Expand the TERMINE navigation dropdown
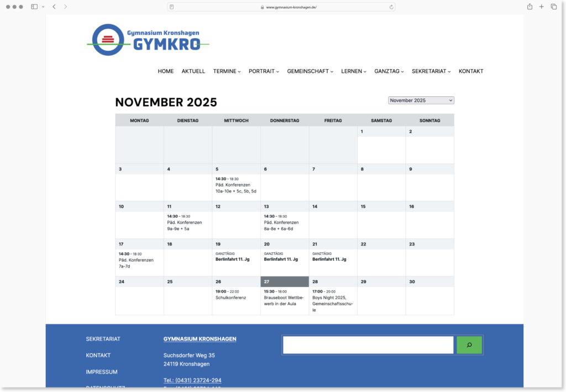The width and height of the screenshot is (566, 392). click(x=227, y=71)
